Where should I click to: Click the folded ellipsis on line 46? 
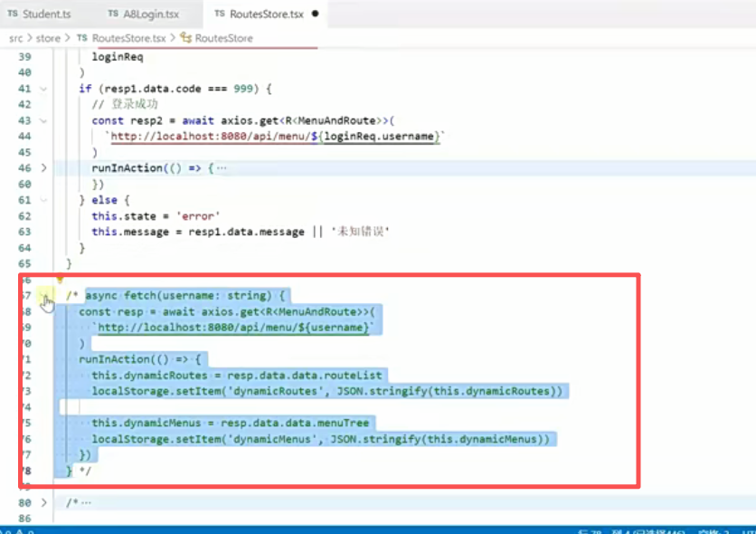222,167
